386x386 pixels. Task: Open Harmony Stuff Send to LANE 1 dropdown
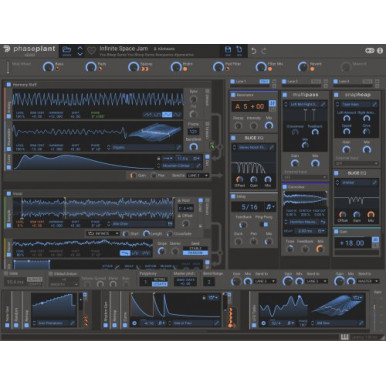[x=198, y=175]
